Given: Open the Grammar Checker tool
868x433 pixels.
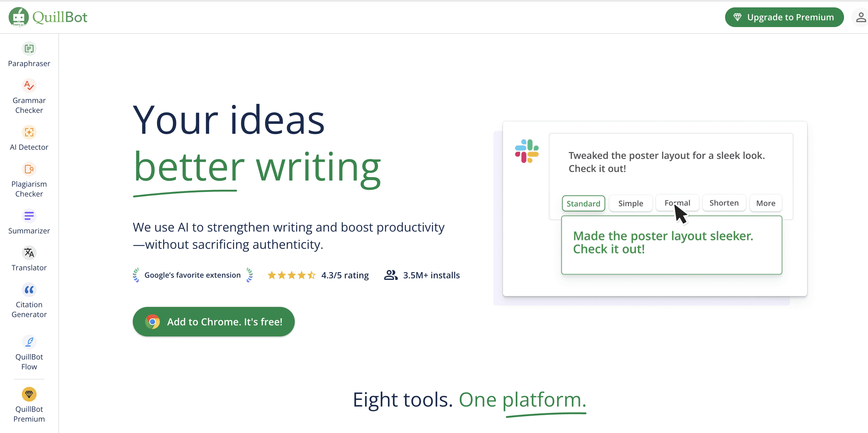Looking at the screenshot, I should coord(29,95).
